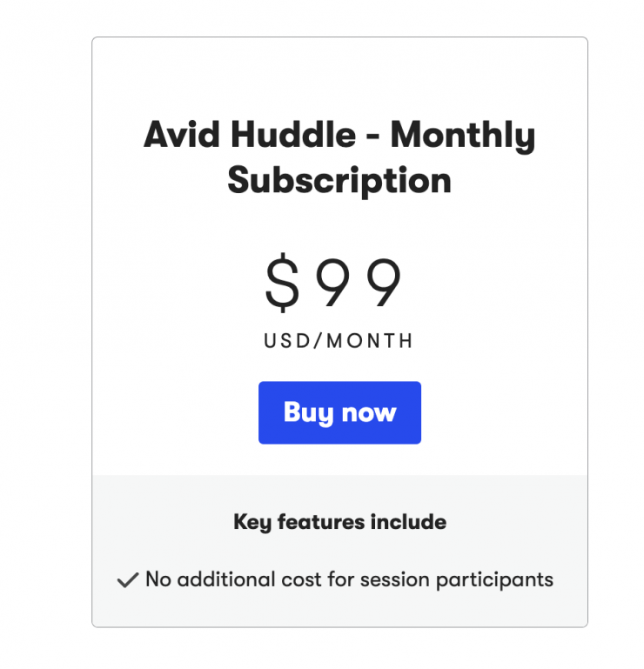Click the dollar sign symbol in the price

(282, 284)
